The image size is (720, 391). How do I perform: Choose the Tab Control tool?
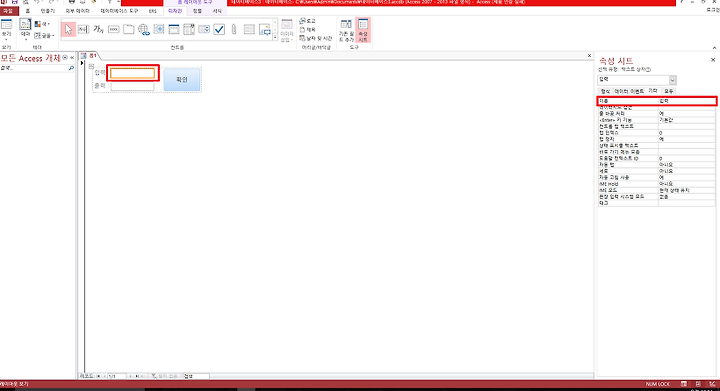pyautogui.click(x=129, y=29)
